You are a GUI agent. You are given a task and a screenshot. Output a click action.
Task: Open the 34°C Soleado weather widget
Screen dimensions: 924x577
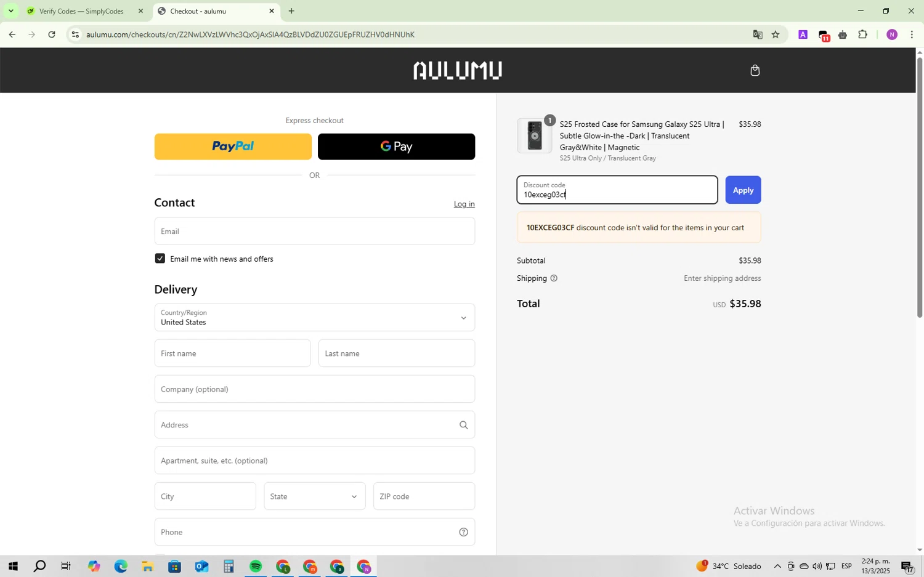728,567
